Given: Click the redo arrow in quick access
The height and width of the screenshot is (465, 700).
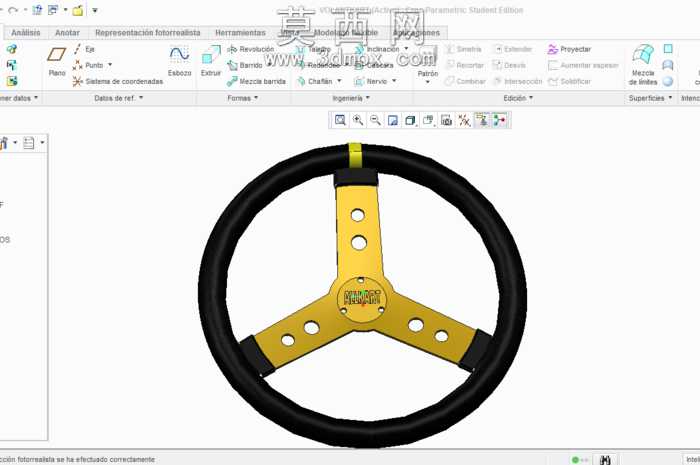Looking at the screenshot, I should point(12,10).
